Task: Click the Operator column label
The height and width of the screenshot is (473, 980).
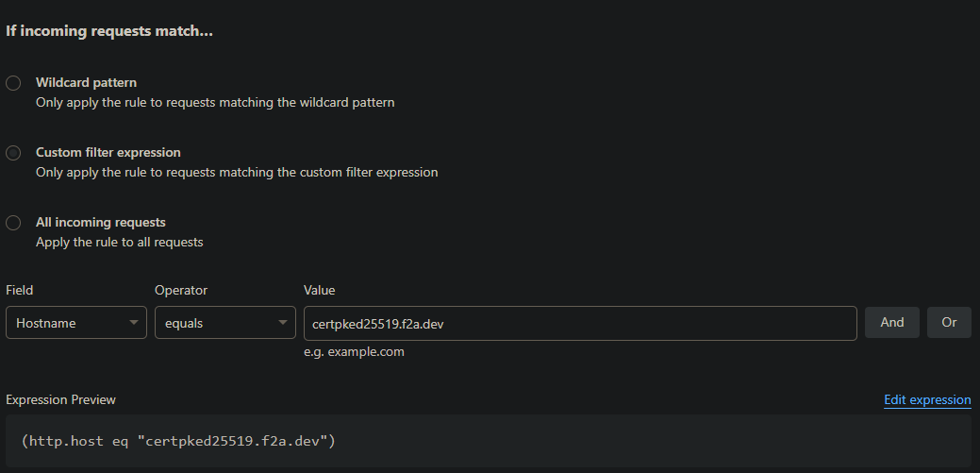Action: [180, 290]
